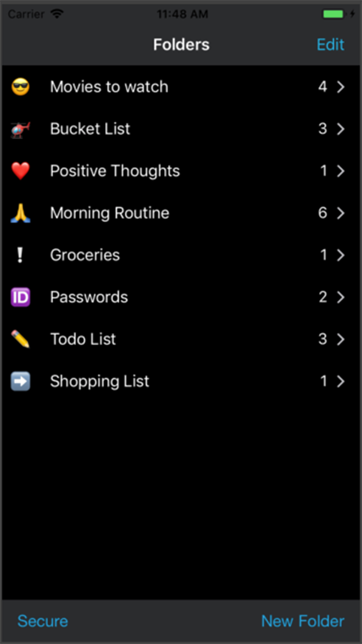Click the purple ID icon

[20, 297]
